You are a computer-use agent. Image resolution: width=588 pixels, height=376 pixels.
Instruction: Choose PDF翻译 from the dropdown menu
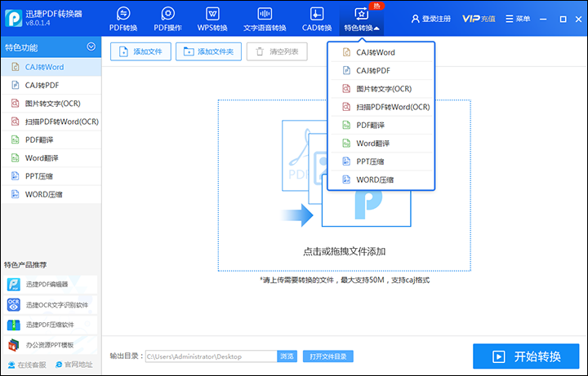click(x=381, y=125)
